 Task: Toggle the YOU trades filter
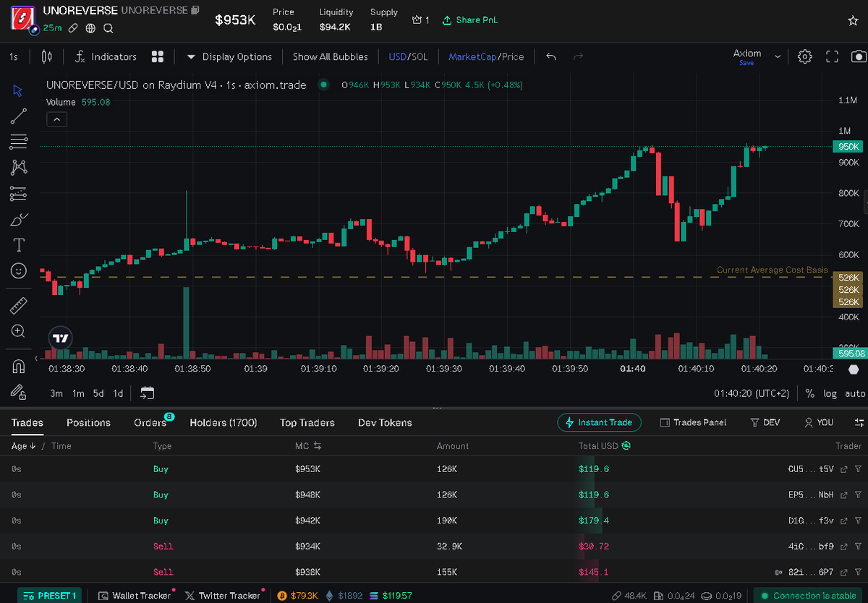click(819, 422)
